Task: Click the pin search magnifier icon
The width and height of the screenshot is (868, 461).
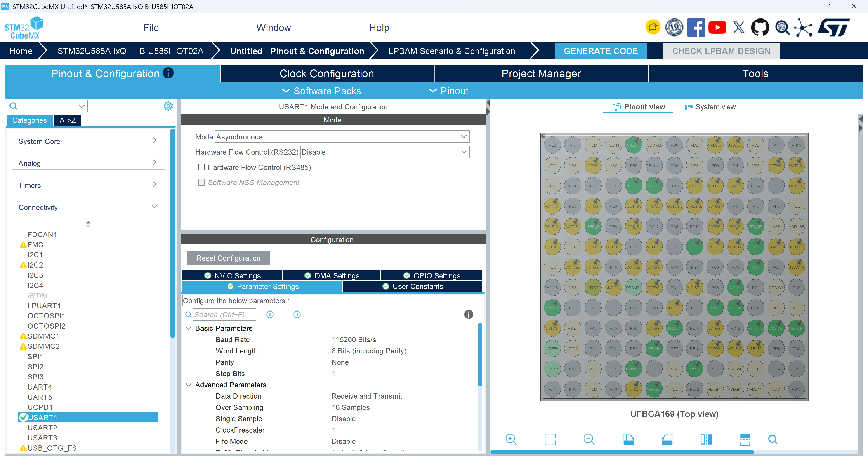Action: (x=773, y=439)
